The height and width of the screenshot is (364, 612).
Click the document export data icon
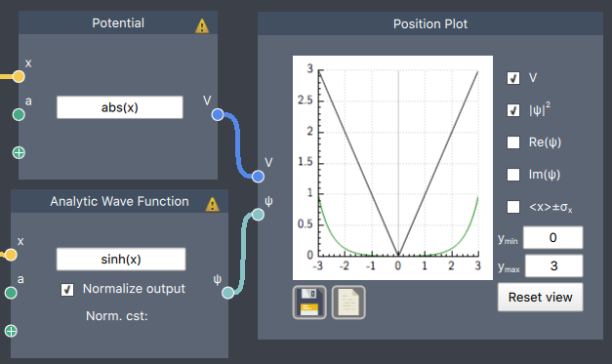coord(348,303)
